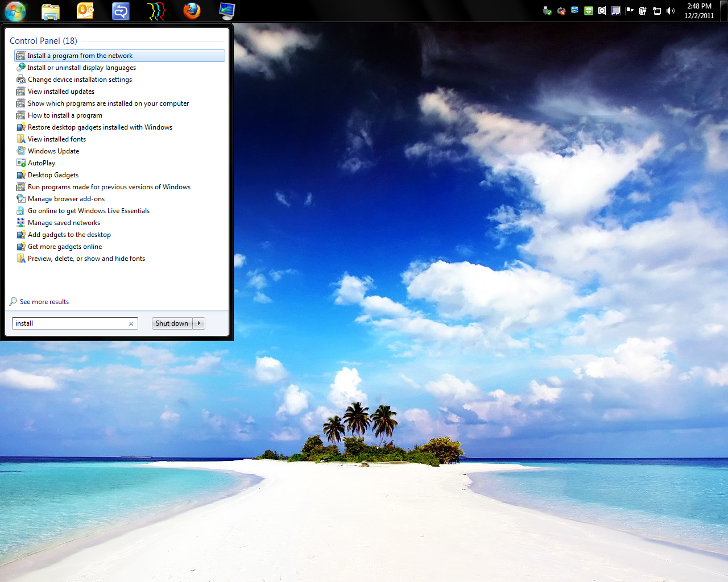Open the Control Panel (18) results heading

[43, 41]
